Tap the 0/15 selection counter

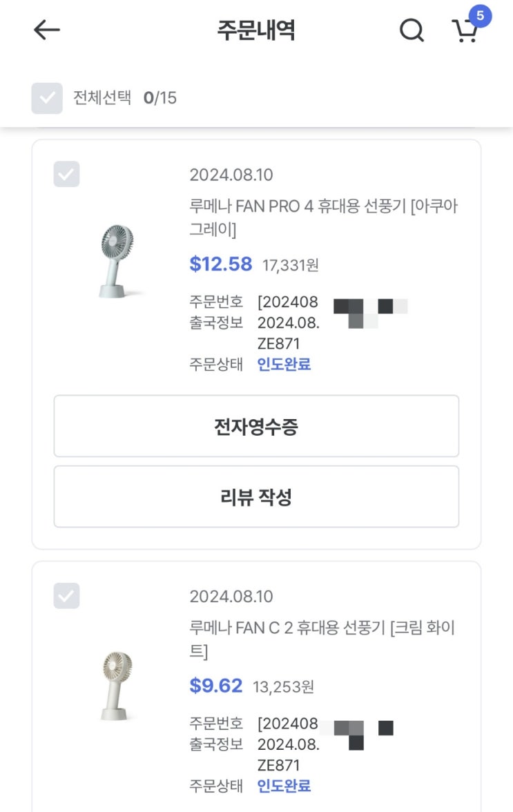point(160,98)
